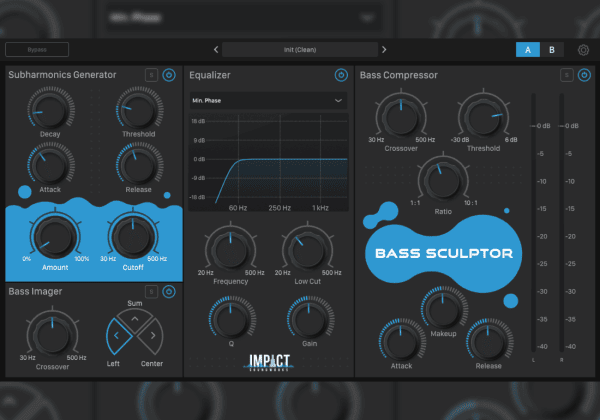
Task: Click the Compressor Crossover knob
Action: [x=401, y=116]
